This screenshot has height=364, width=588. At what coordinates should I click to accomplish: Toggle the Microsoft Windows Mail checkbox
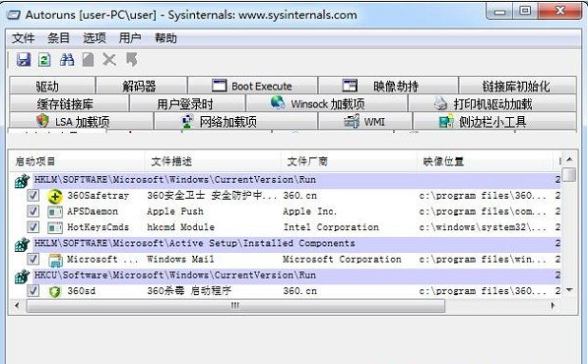coord(33,259)
